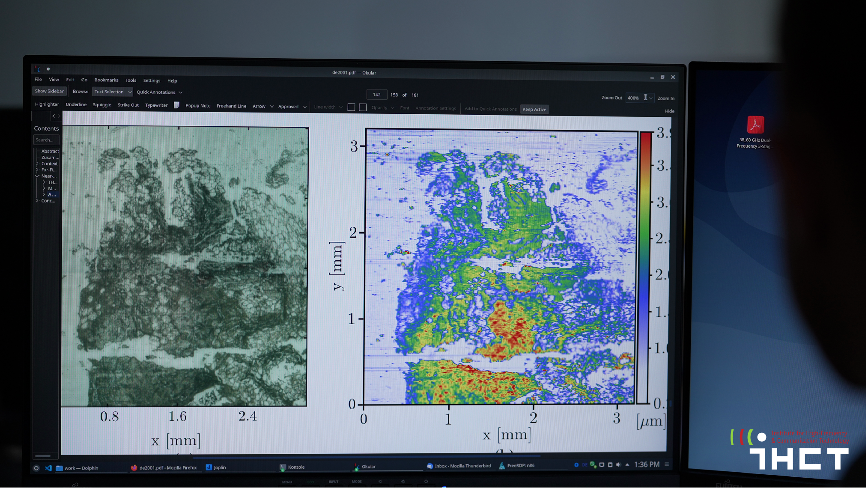Viewport: 868px width, 488px height.
Task: Open the Line width dropdown
Action: point(328,107)
